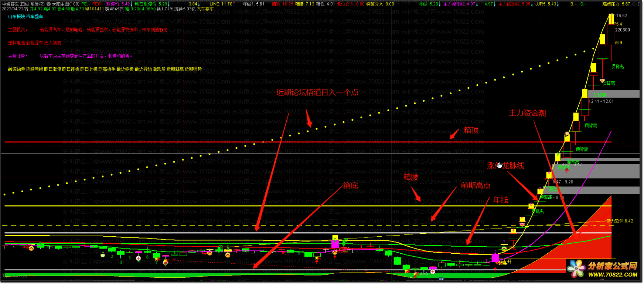
Task: Click the topmost yellow candle at 16.52
Action: tap(611, 20)
